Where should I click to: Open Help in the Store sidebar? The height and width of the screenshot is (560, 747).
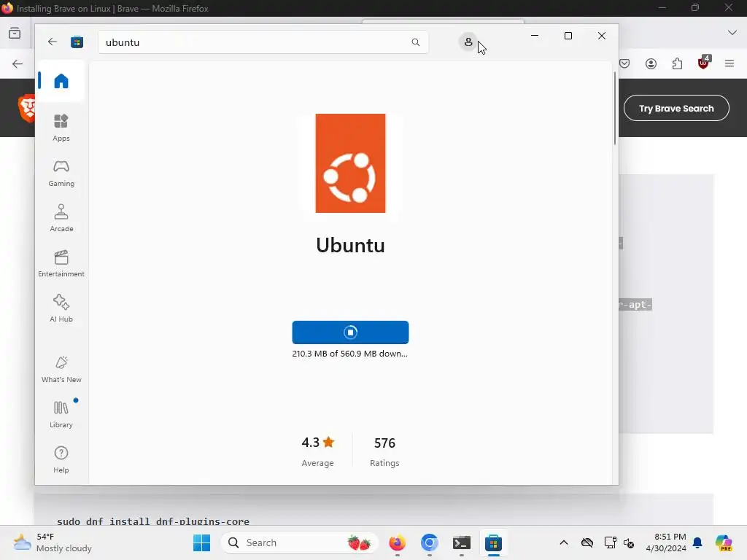[x=61, y=459]
